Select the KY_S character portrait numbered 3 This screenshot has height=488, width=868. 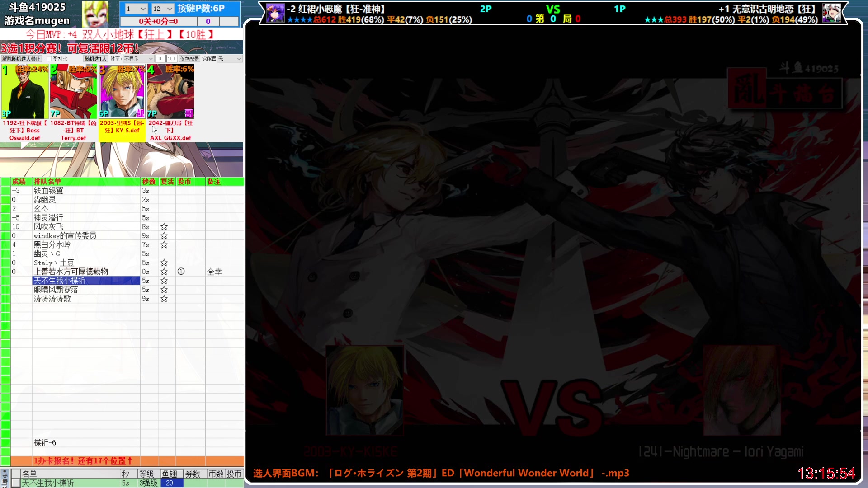(122, 91)
